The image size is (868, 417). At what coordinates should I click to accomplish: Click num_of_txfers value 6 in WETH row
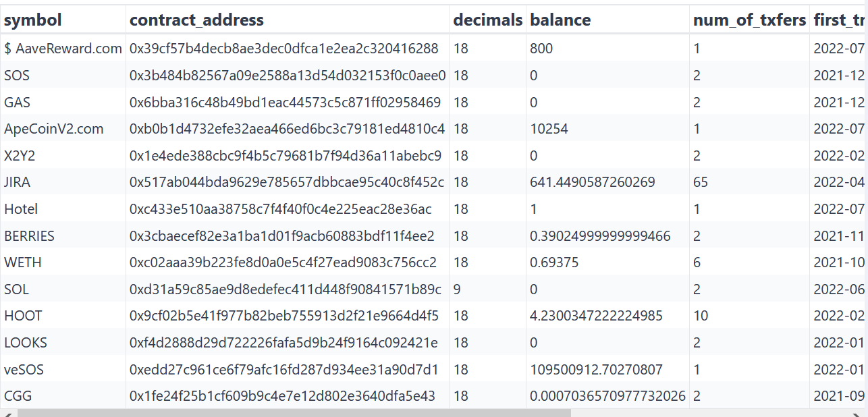click(697, 262)
